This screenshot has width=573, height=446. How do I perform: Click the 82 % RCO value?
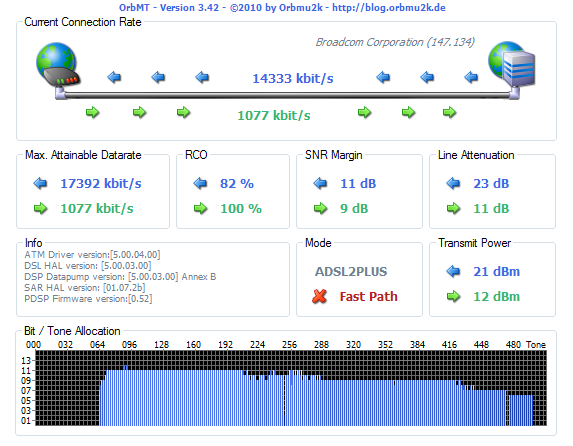pos(237,184)
